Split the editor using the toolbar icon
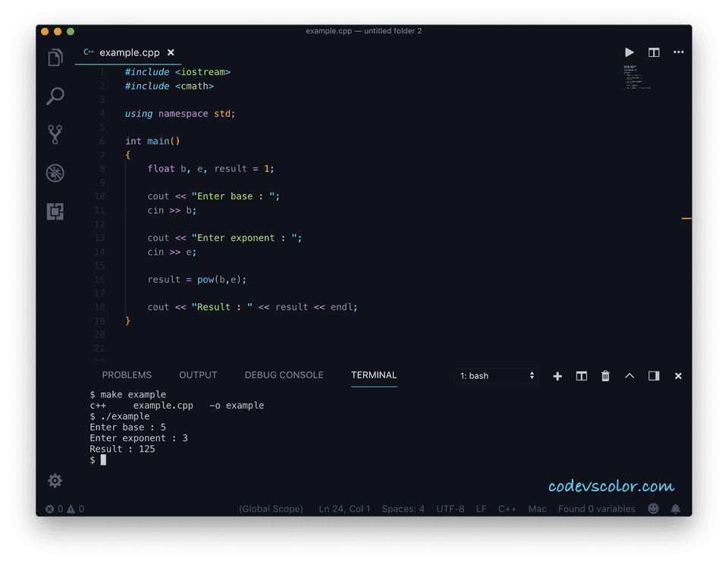The height and width of the screenshot is (564, 728). pyautogui.click(x=654, y=52)
